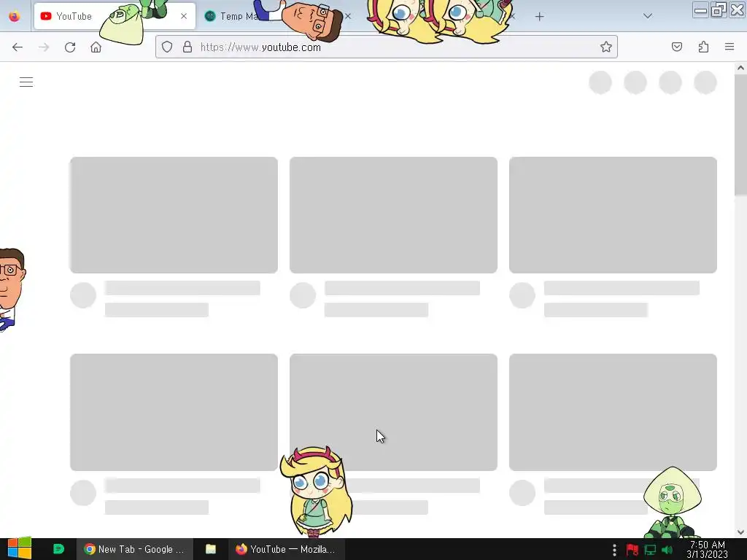
Task: Close the YouTube tab
Action: tap(184, 16)
